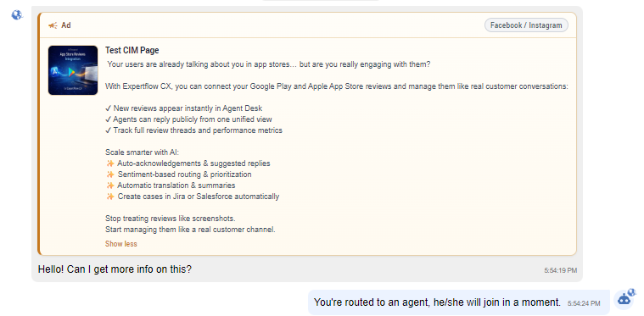Screen dimensions: 644x316
Task: Click 'Create cases in Jira or Salesforce' line
Action: [193, 197]
